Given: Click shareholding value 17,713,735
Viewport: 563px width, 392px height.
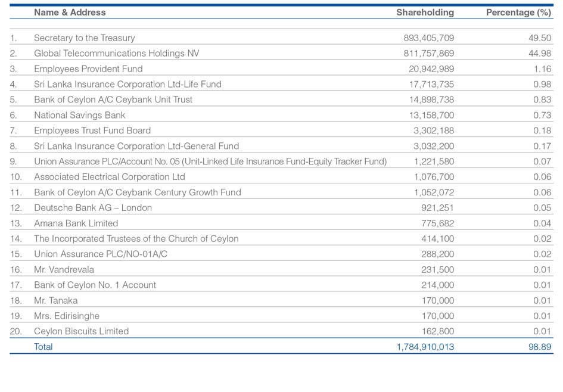Looking at the screenshot, I should click(431, 85).
